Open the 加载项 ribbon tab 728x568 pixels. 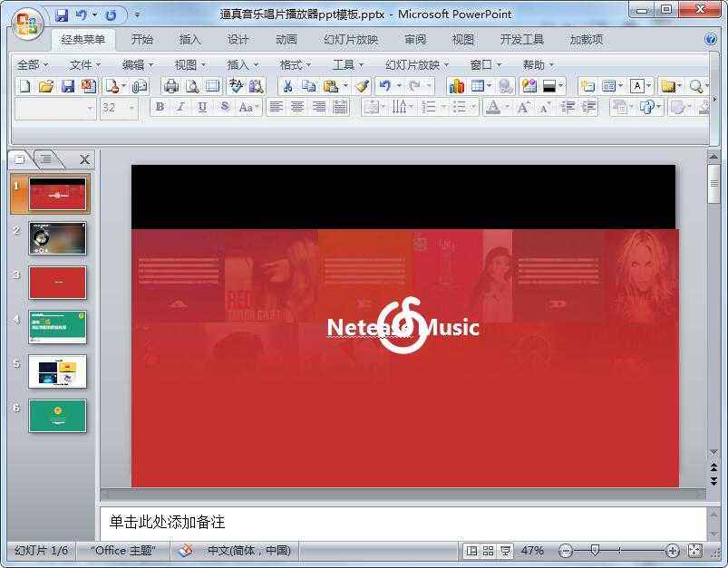point(587,40)
